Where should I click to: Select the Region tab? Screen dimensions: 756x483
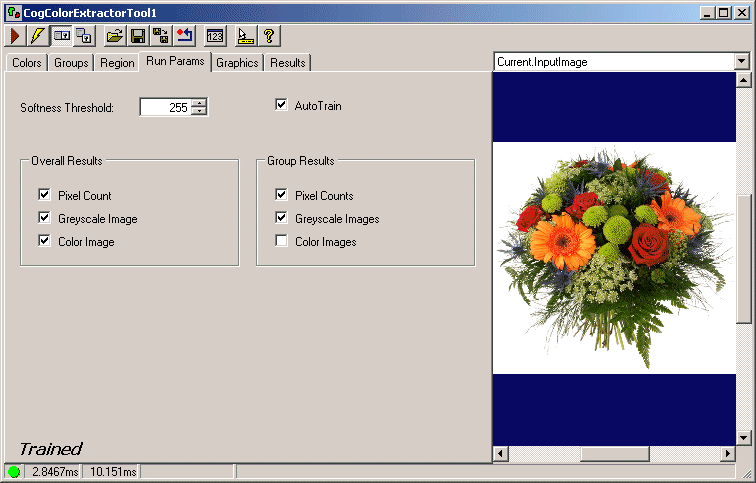pyautogui.click(x=117, y=63)
